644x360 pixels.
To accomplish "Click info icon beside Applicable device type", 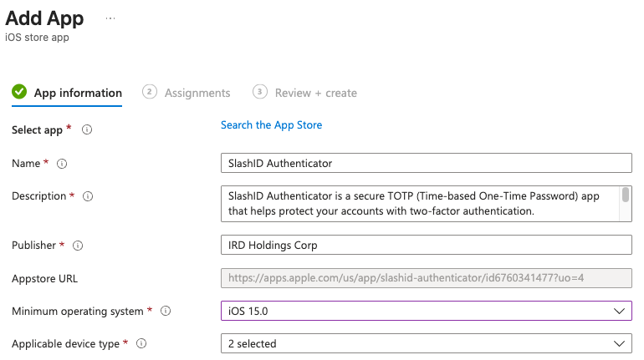I will 141,343.
